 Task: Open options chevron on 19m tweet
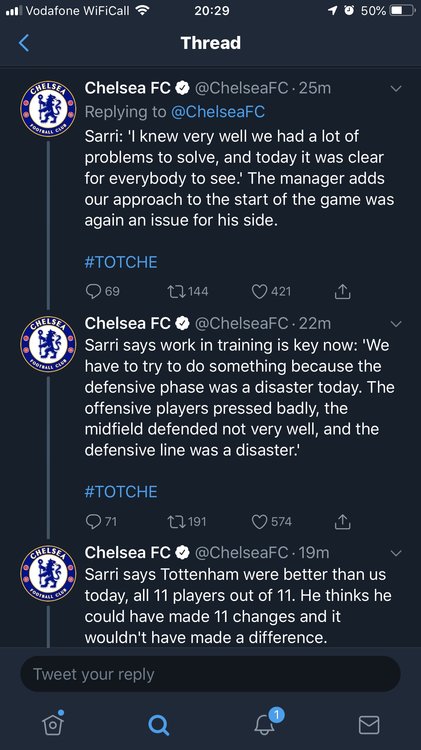[x=396, y=553]
